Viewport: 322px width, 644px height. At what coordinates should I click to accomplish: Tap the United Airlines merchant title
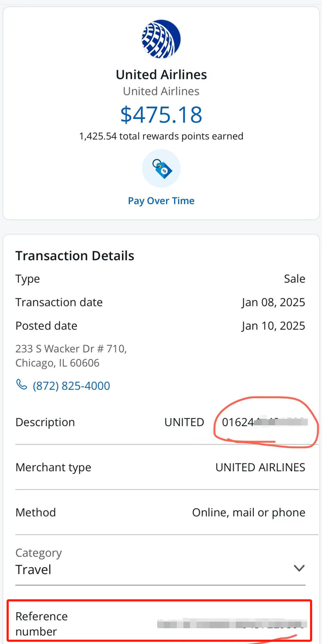161,75
